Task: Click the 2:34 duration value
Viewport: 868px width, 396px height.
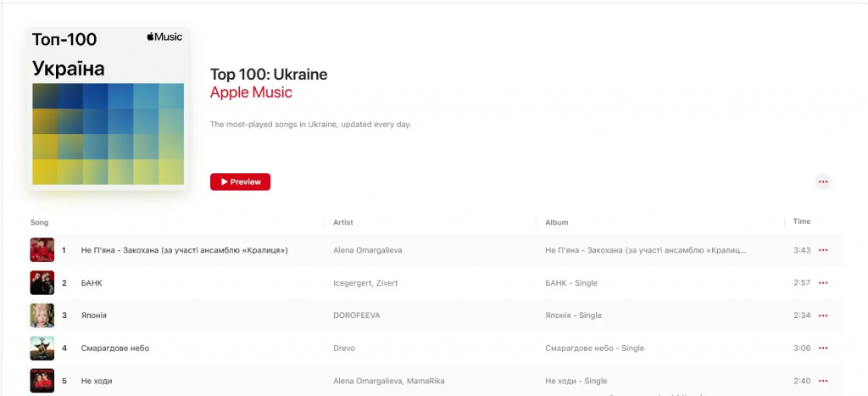Action: 802,315
